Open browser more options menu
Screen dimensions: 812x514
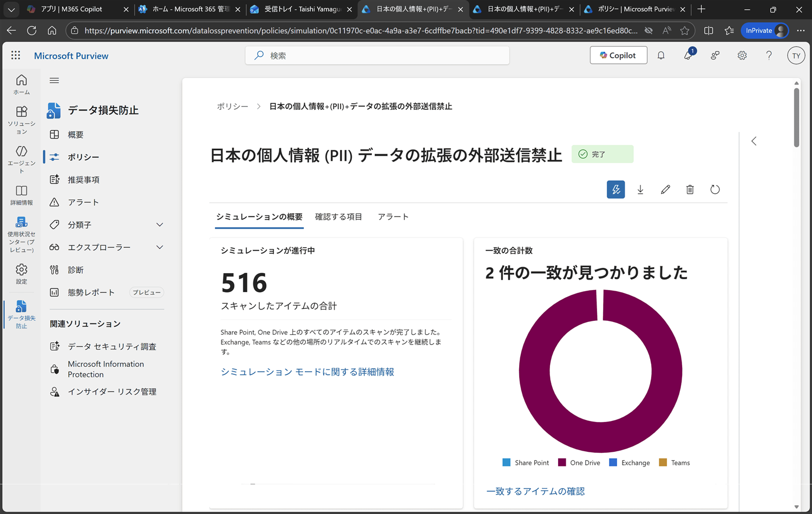801,30
